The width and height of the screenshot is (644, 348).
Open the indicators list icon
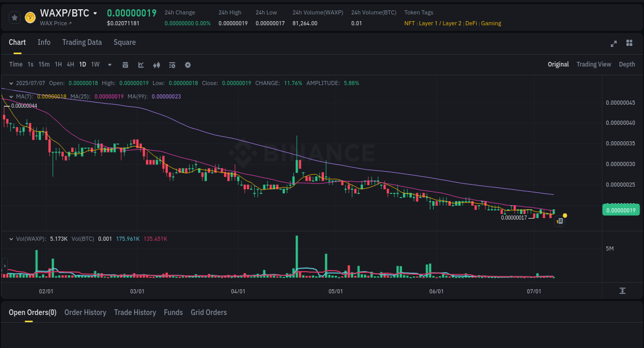point(172,64)
